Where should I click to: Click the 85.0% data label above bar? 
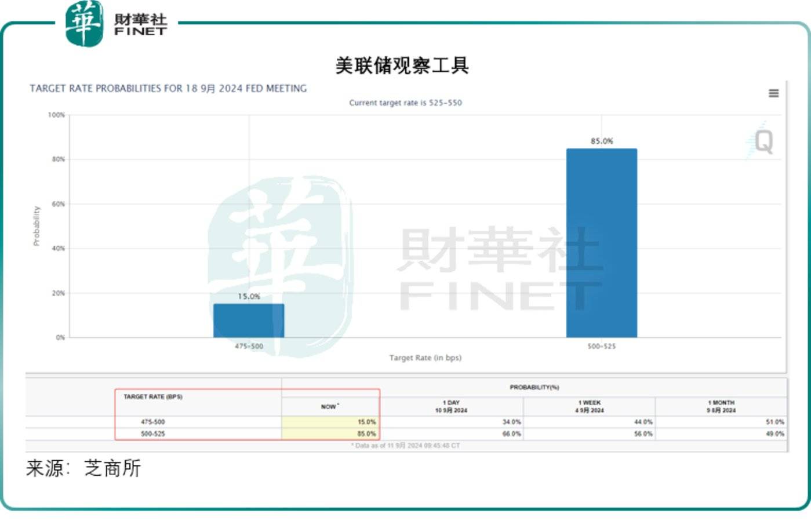(x=601, y=141)
